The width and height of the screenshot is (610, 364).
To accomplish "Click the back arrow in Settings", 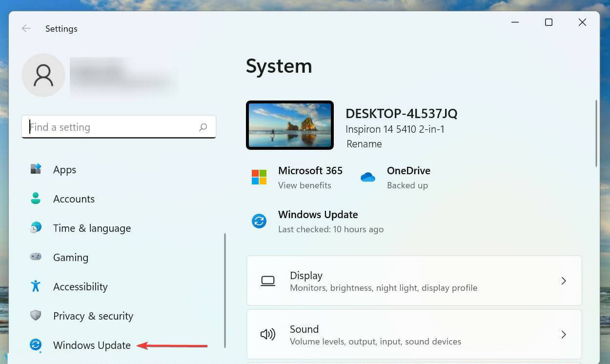I will [x=26, y=28].
